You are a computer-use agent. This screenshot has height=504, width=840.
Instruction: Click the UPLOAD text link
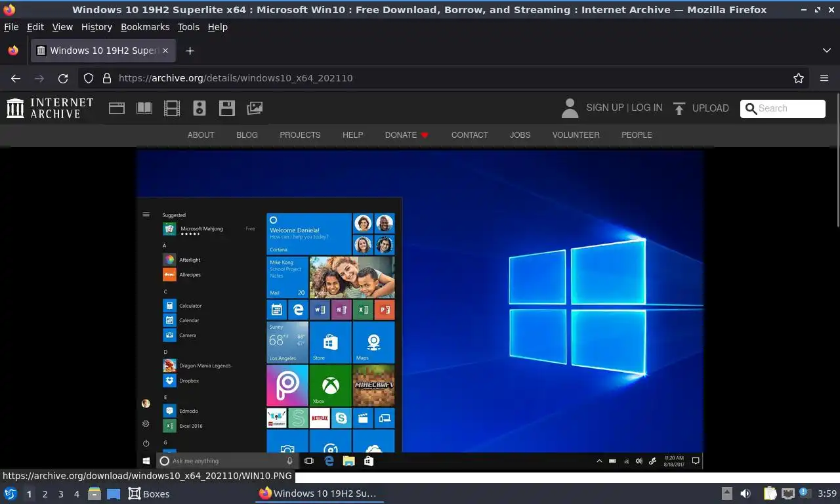[x=711, y=108]
